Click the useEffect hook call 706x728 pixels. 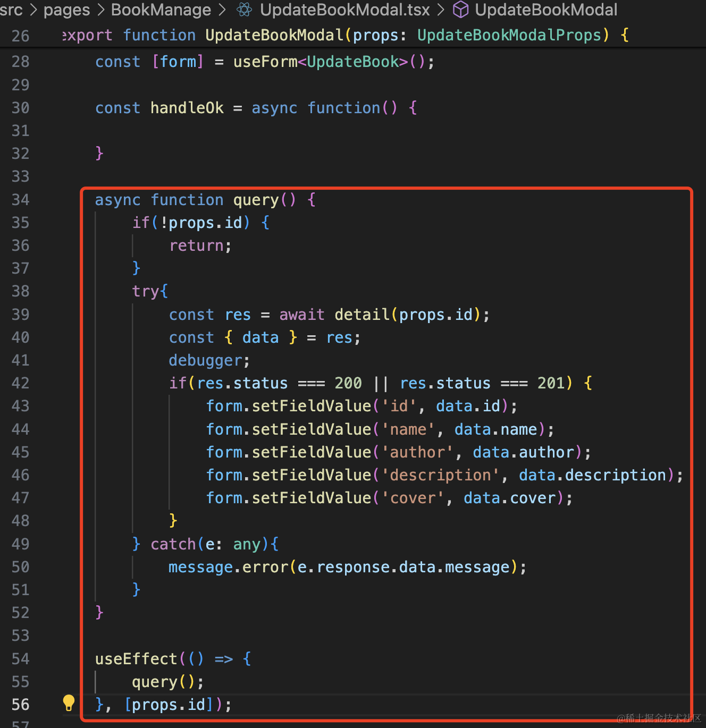click(136, 659)
